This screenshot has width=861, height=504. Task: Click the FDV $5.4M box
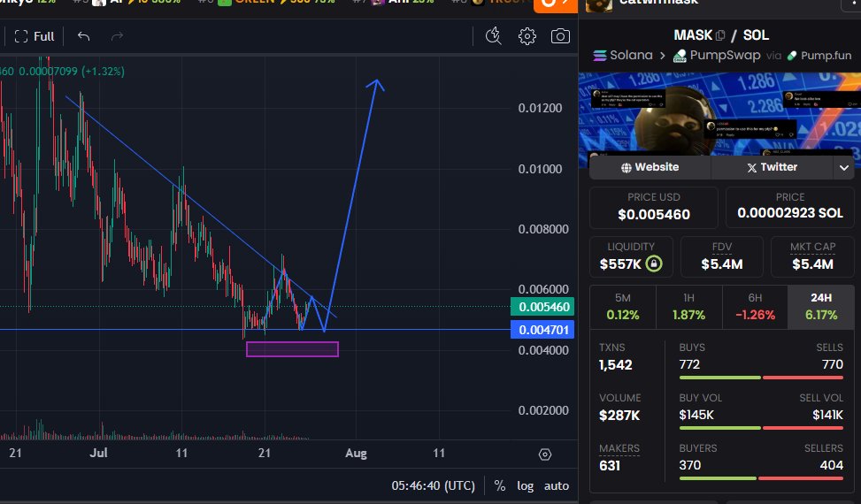(x=721, y=256)
